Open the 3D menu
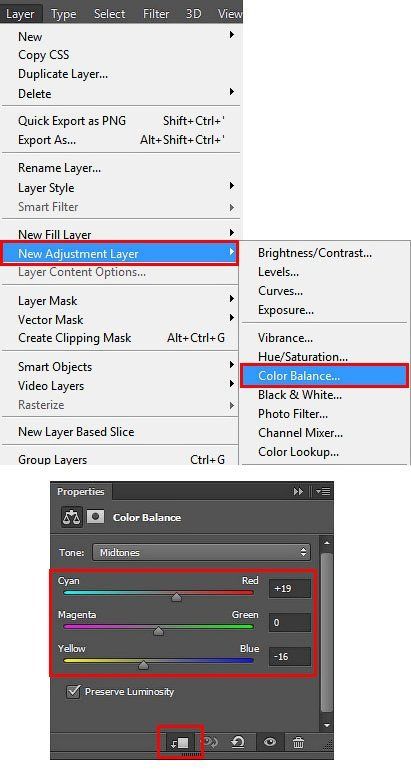 [193, 14]
